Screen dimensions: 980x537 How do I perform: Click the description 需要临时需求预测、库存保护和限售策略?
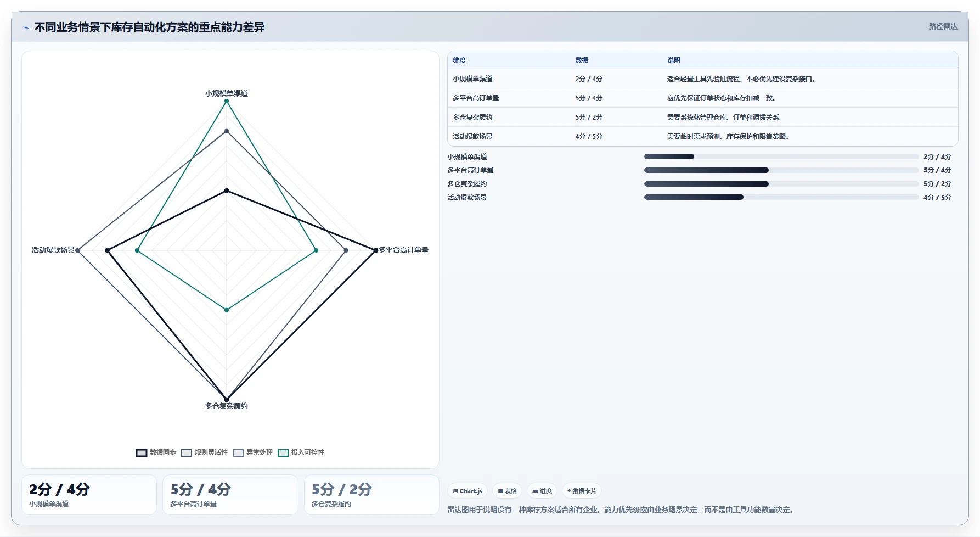pos(729,137)
